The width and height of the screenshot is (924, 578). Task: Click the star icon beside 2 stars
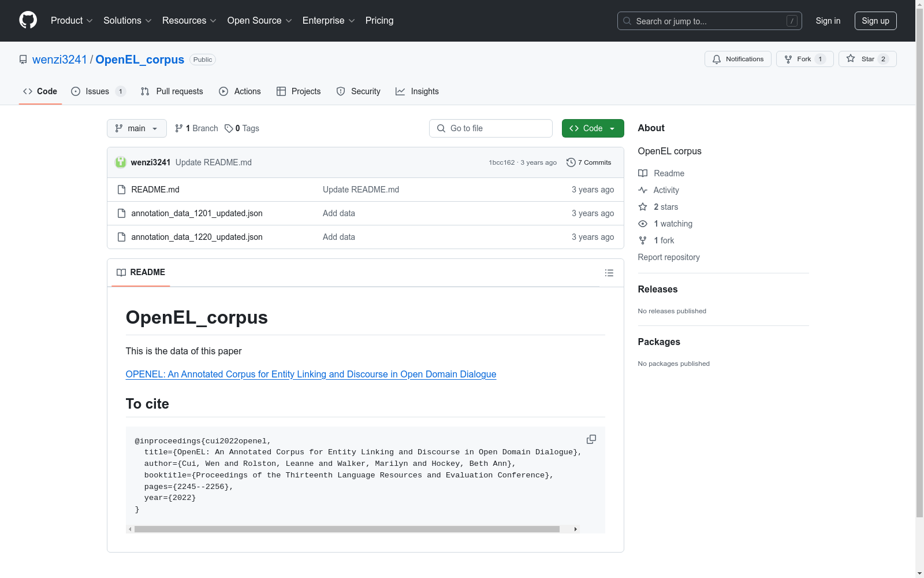coord(643,207)
